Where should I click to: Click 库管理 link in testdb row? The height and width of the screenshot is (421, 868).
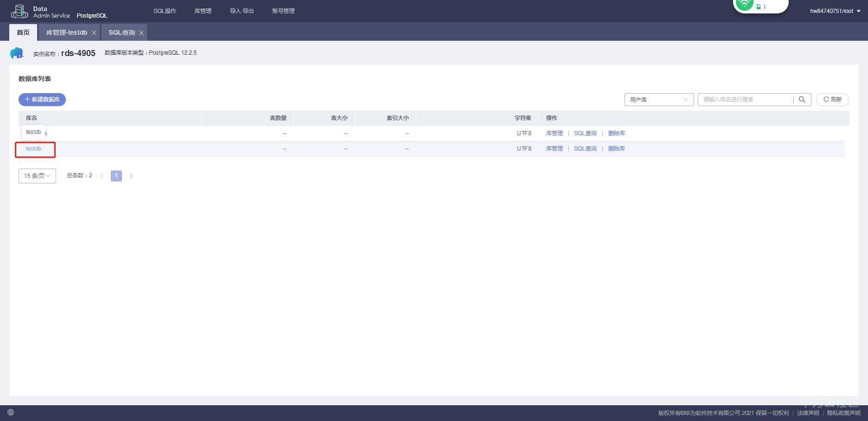(x=554, y=149)
